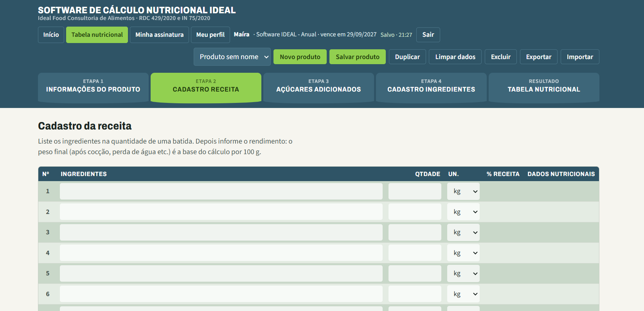The width and height of the screenshot is (644, 311).
Task: Open the kg unit dropdown in row 1
Action: [x=463, y=191]
